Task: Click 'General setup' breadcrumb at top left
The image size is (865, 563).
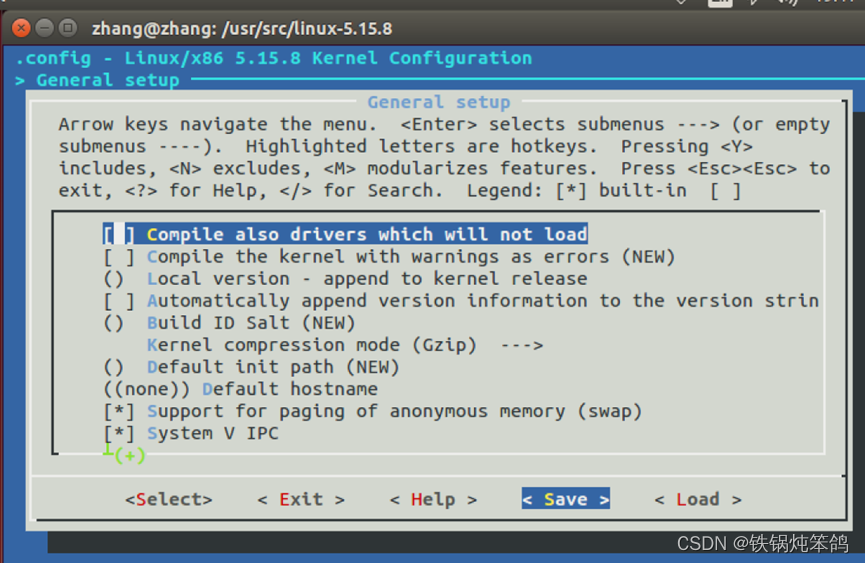Action: [x=108, y=81]
